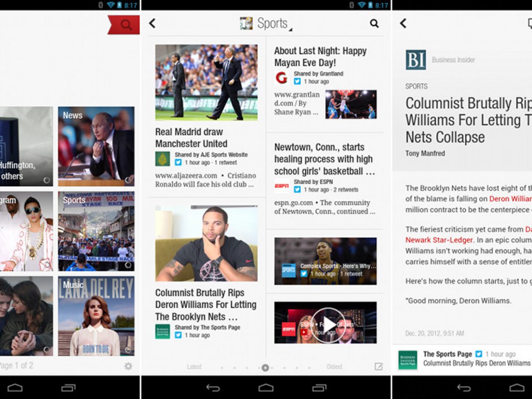Open the Grantland basketball thumbnail
Screen dimensions: 532x399
point(351,105)
